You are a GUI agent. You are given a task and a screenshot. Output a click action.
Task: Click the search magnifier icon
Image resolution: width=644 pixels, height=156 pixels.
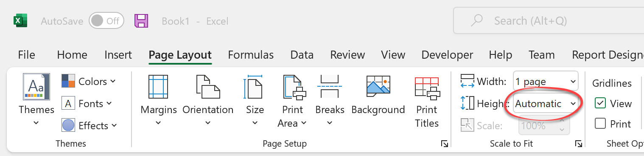pos(477,20)
